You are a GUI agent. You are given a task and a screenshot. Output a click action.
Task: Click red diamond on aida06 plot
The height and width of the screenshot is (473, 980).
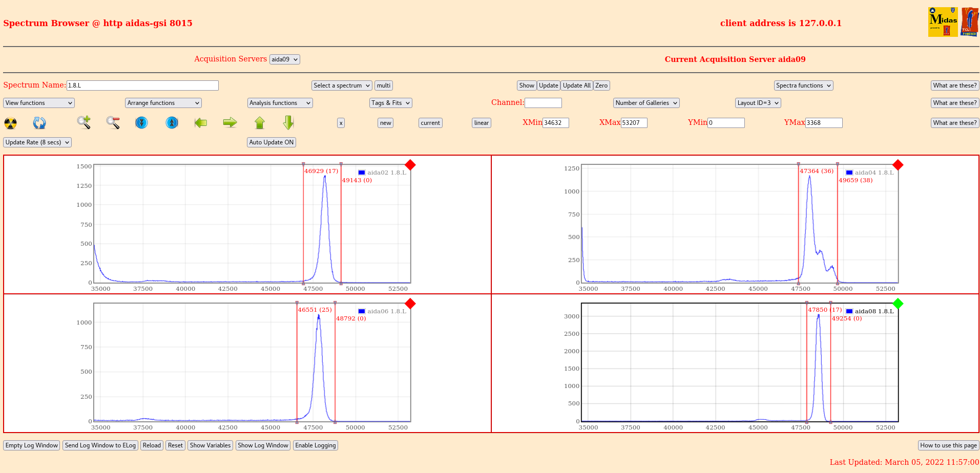410,304
